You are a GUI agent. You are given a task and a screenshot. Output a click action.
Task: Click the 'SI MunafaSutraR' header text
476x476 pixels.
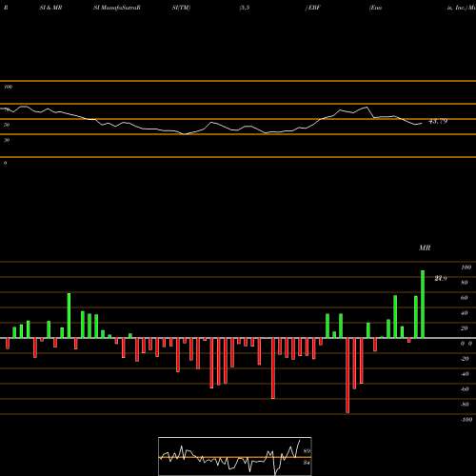(117, 8)
